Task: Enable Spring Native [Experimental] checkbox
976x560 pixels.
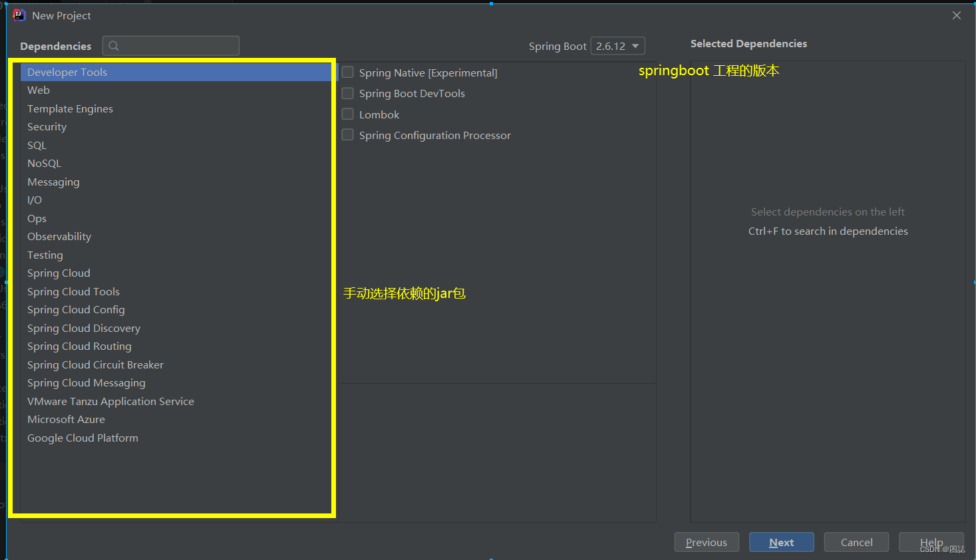Action: coord(347,72)
